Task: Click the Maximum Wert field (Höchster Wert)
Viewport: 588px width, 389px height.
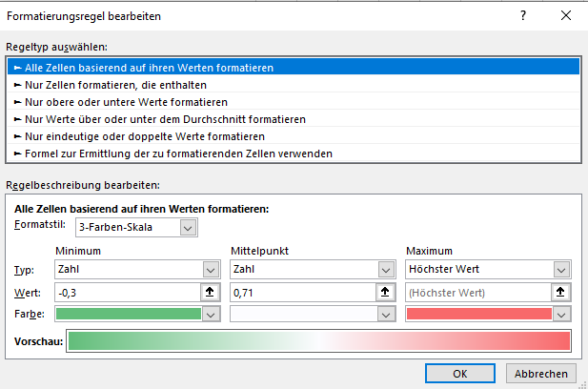Action: click(x=478, y=293)
